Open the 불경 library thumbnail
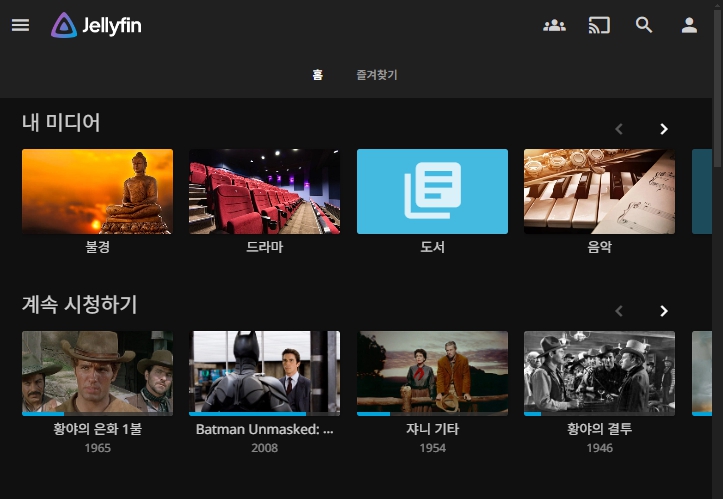The width and height of the screenshot is (723, 499). pyautogui.click(x=97, y=191)
